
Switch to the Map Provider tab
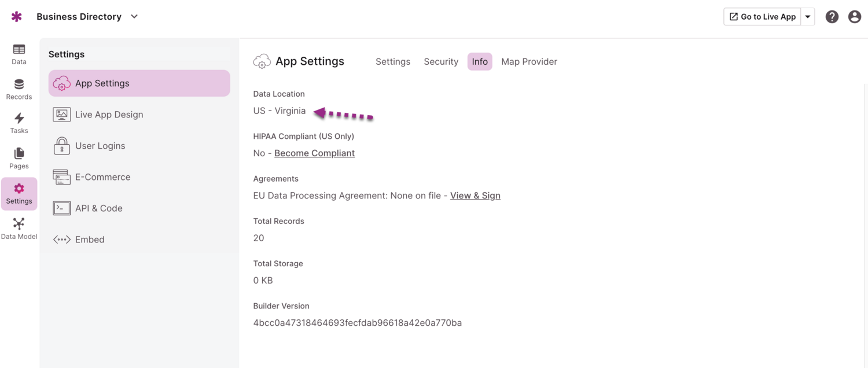(x=529, y=61)
